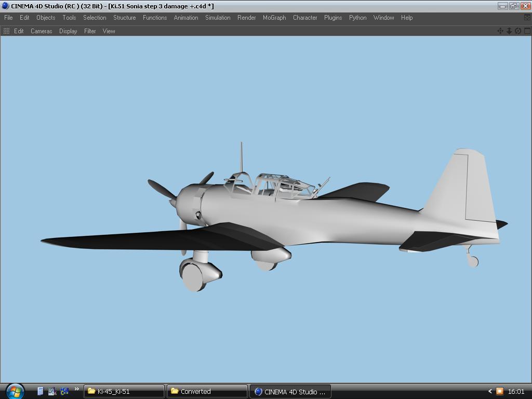Switch to the Converted folder taskbar button

pyautogui.click(x=207, y=391)
